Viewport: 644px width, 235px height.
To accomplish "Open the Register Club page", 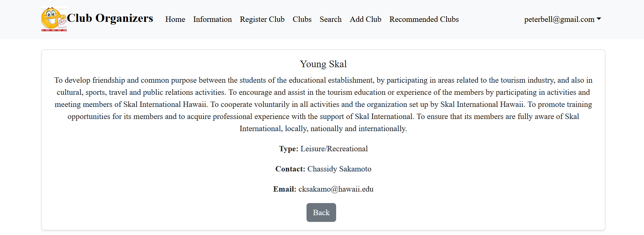I will (x=262, y=19).
